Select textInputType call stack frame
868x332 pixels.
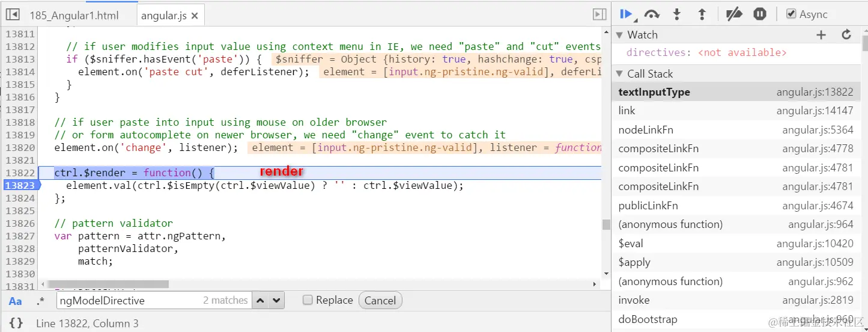click(736, 92)
